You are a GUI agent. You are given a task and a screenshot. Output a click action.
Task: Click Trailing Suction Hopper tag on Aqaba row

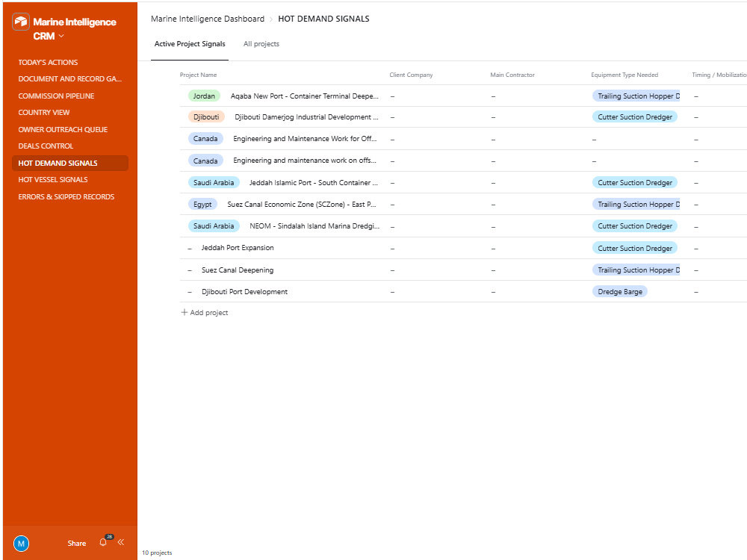[x=636, y=96]
